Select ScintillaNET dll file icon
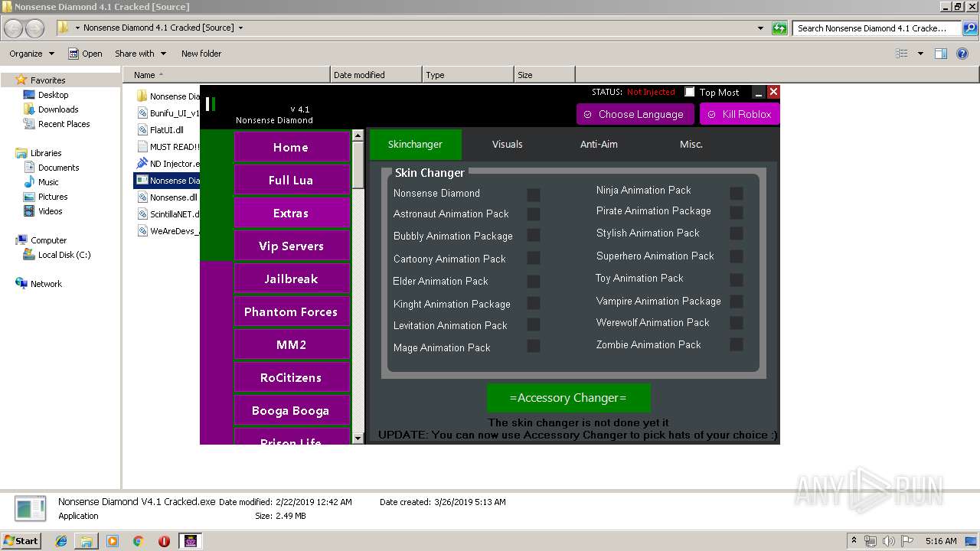Image resolution: width=980 pixels, height=551 pixels. coord(142,214)
